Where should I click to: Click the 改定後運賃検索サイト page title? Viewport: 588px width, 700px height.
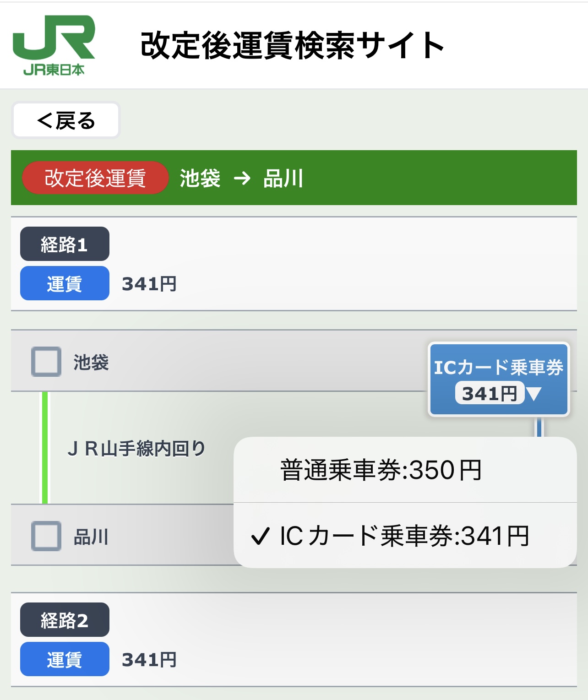point(292,45)
